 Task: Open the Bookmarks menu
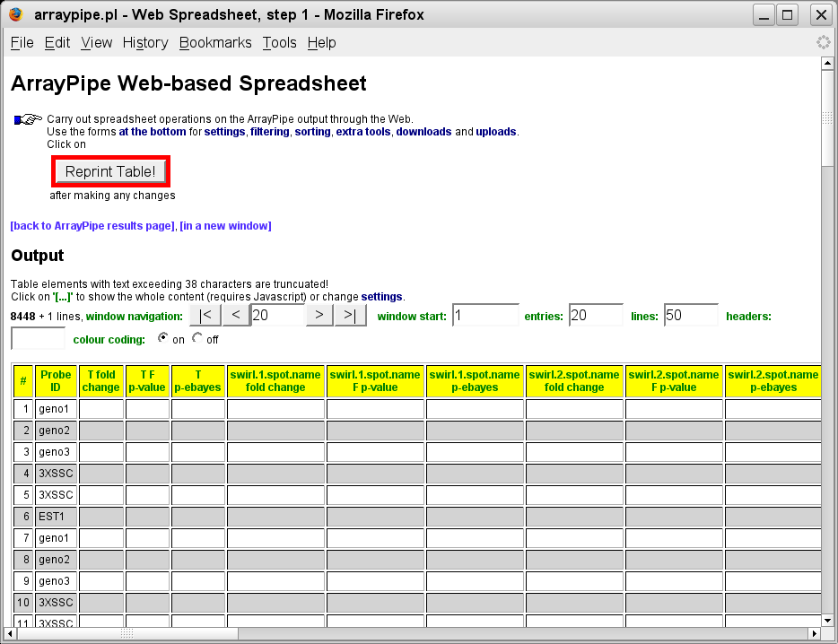[x=215, y=43]
